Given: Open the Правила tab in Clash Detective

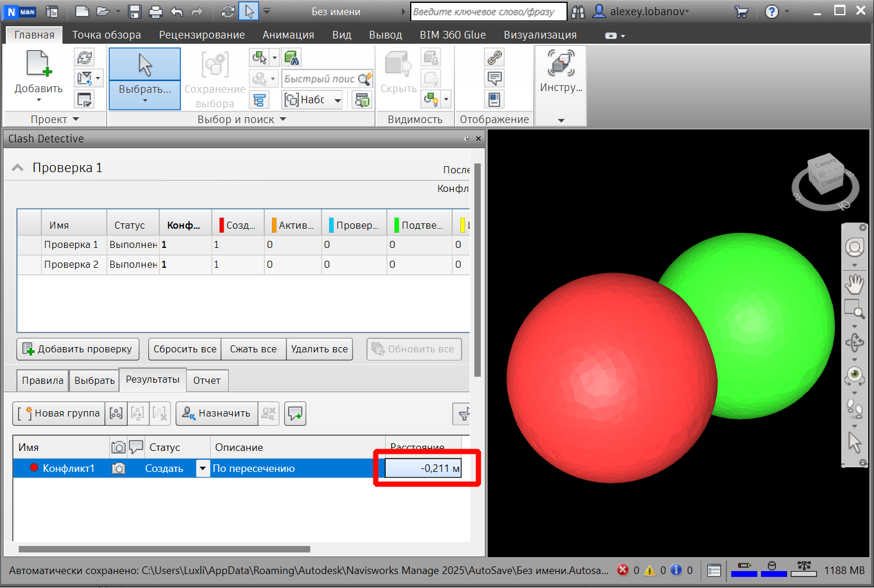Looking at the screenshot, I should (43, 380).
